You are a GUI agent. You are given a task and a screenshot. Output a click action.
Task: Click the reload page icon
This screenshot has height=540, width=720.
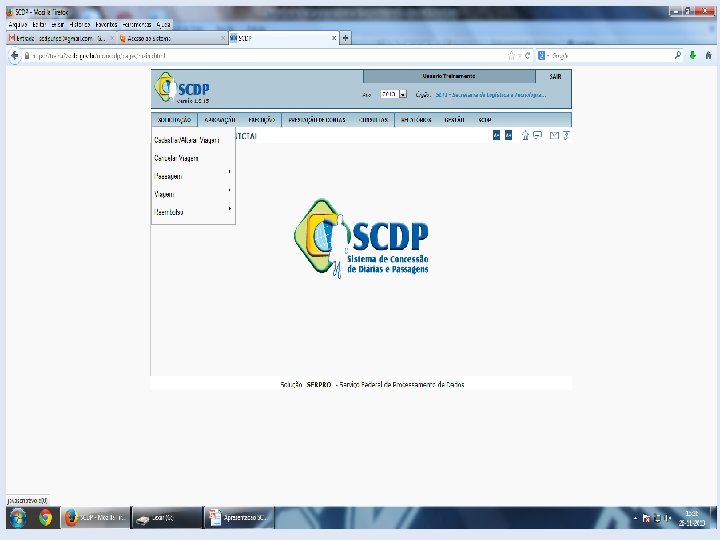click(x=528, y=56)
